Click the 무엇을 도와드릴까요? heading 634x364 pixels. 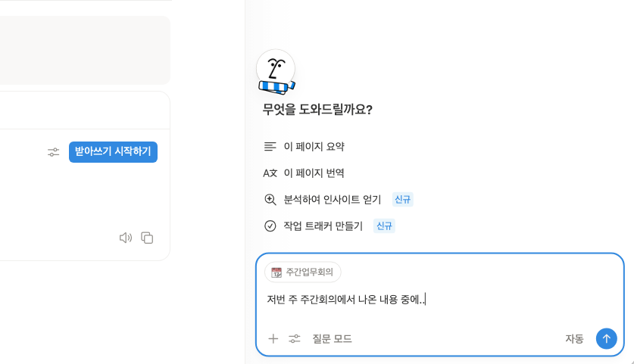pyautogui.click(x=317, y=109)
